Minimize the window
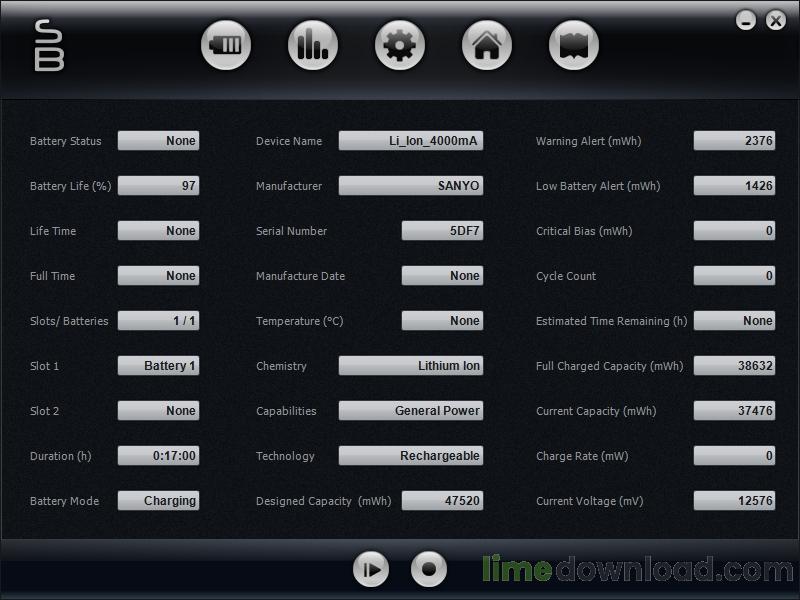Image resolution: width=800 pixels, height=600 pixels. pyautogui.click(x=746, y=20)
